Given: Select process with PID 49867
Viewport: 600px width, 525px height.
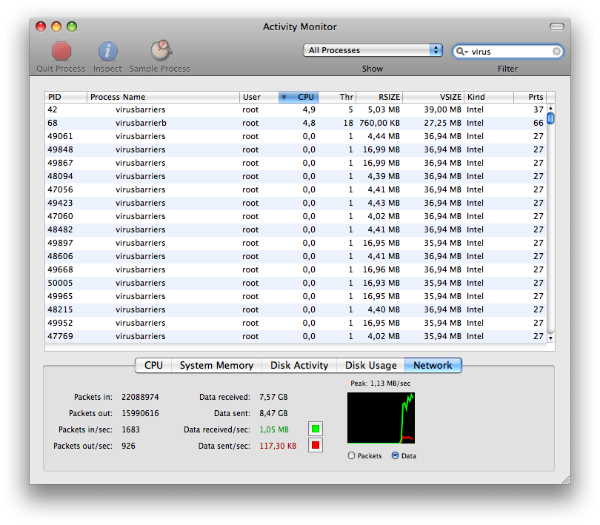Looking at the screenshot, I should (x=295, y=163).
